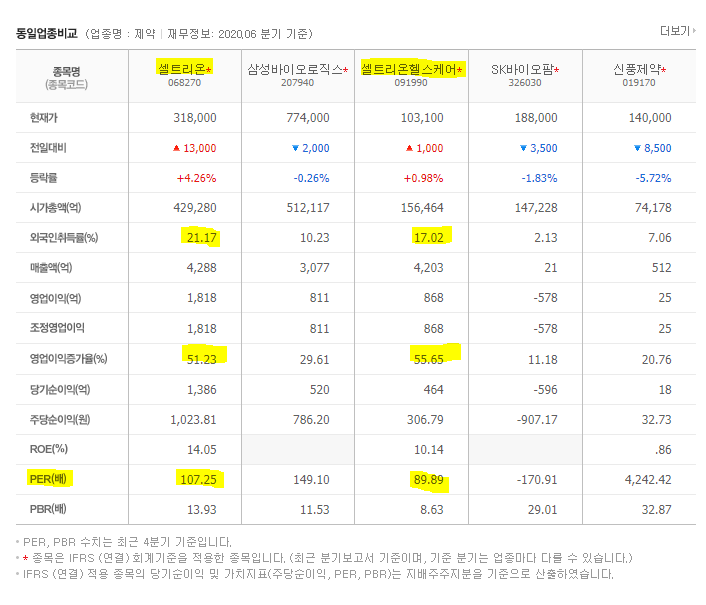Click market cap value 429,280
This screenshot has height=605, width=706.
point(195,208)
